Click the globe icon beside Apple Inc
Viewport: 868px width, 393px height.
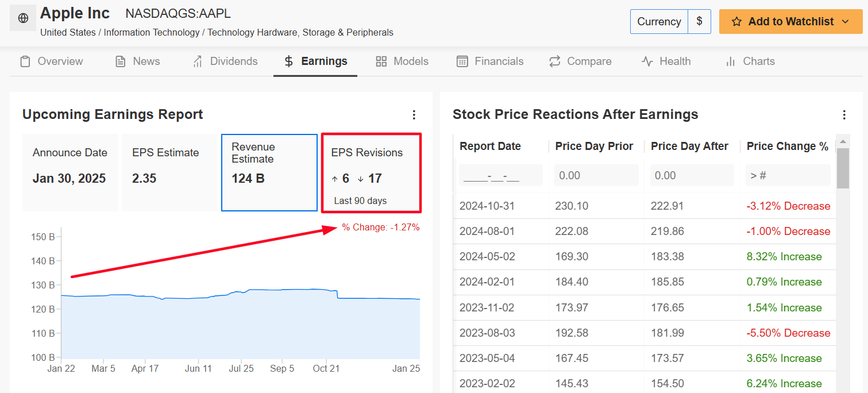(23, 18)
